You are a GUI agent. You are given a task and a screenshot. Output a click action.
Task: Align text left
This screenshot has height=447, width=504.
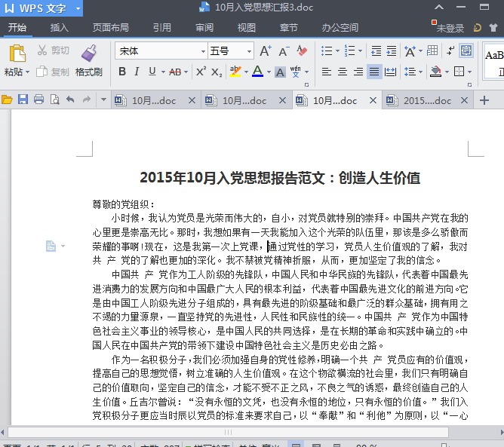(x=327, y=72)
